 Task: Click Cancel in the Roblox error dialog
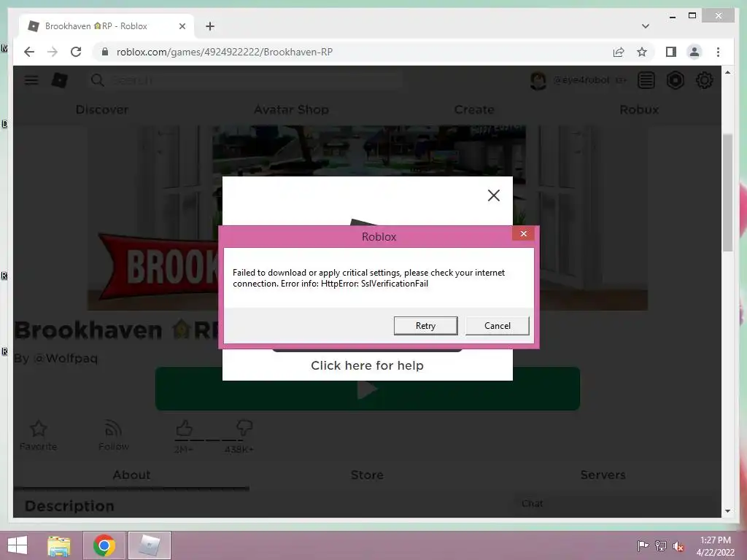tap(498, 326)
